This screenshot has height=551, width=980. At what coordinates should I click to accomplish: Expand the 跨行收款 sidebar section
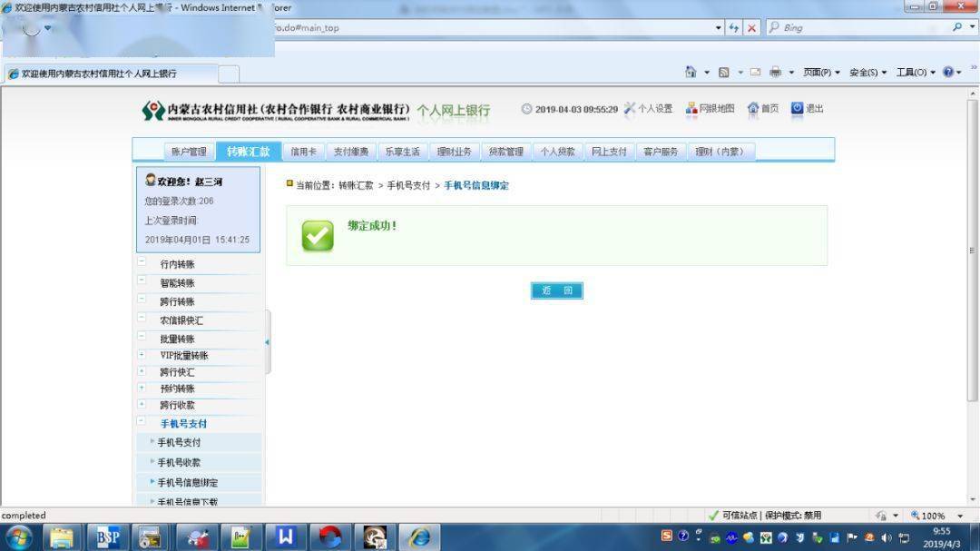[x=142, y=405]
